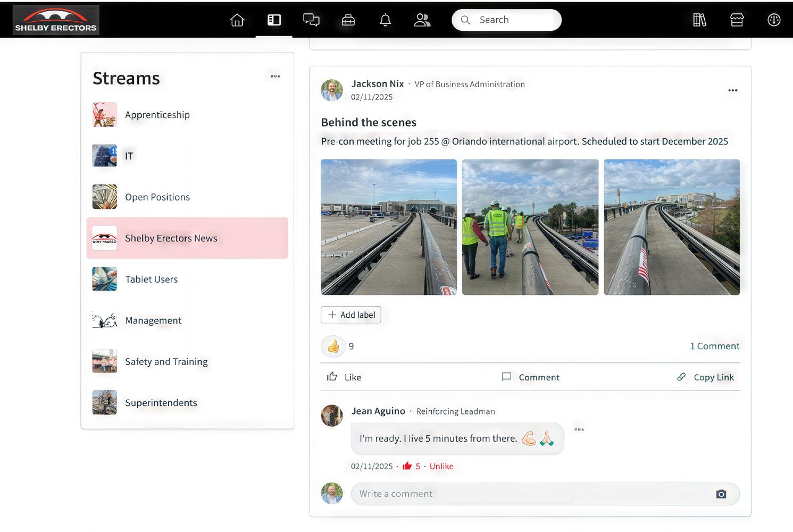
Task: Focus the Search field
Action: (x=506, y=20)
